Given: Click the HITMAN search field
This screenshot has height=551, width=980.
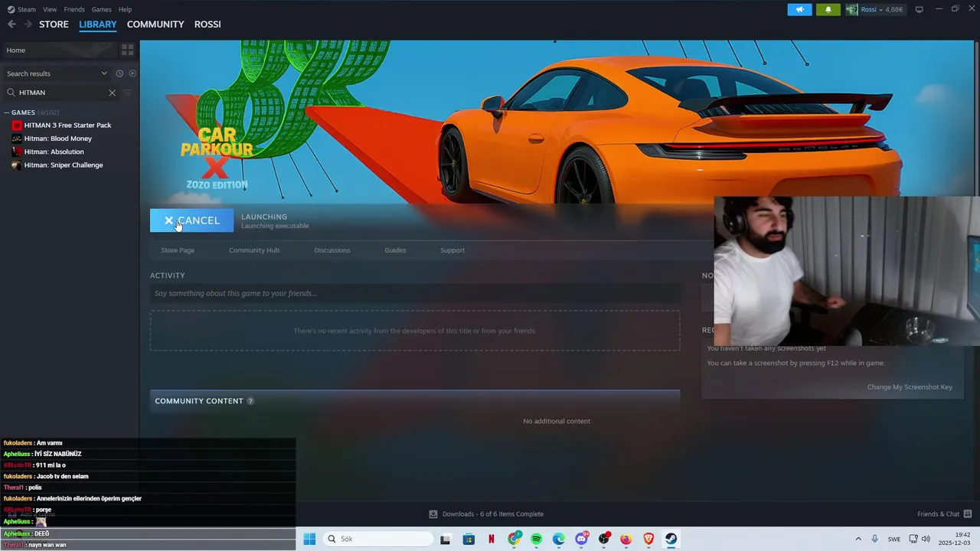Looking at the screenshot, I should pyautogui.click(x=61, y=93).
